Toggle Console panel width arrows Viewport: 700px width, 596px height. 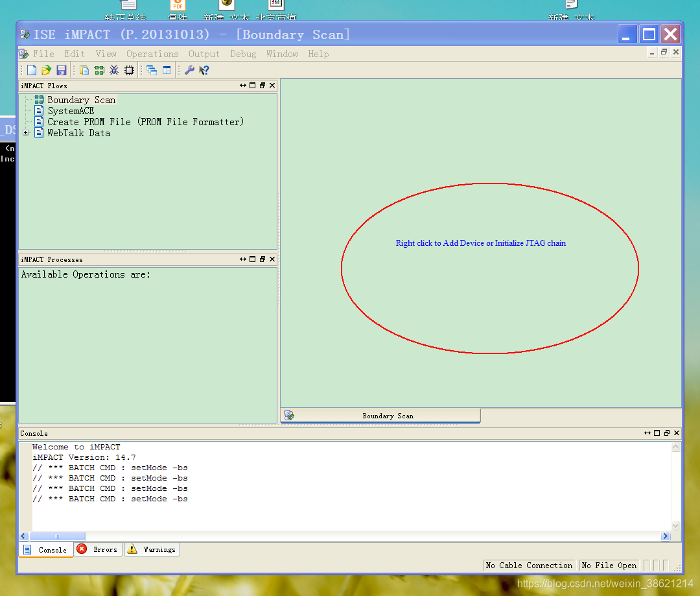coord(647,433)
